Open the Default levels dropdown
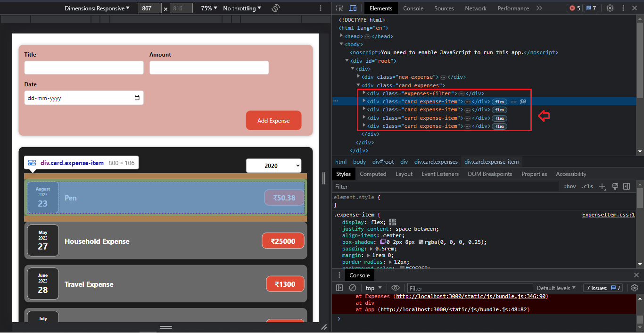 (x=556, y=288)
